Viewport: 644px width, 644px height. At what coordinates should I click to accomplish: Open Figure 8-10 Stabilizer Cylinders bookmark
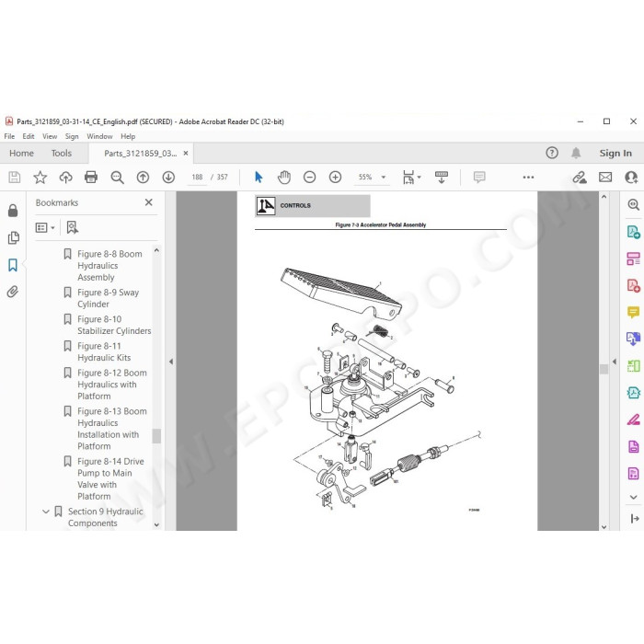pyautogui.click(x=114, y=325)
